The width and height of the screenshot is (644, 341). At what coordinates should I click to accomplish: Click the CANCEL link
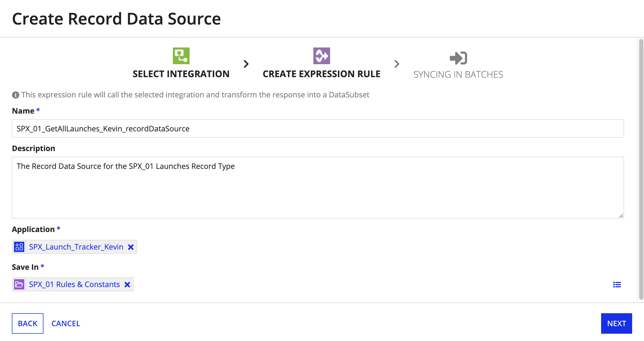66,323
